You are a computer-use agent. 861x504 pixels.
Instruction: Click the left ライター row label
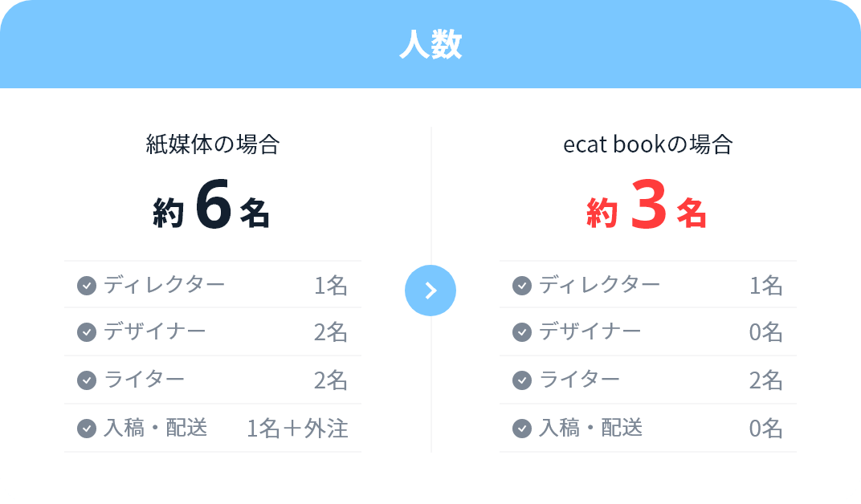(144, 380)
